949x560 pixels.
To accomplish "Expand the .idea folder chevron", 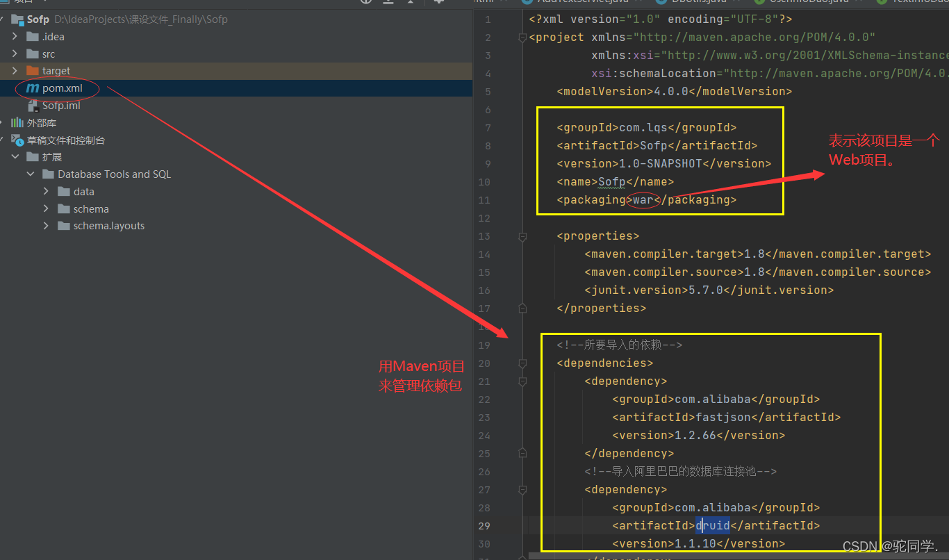I will click(15, 36).
